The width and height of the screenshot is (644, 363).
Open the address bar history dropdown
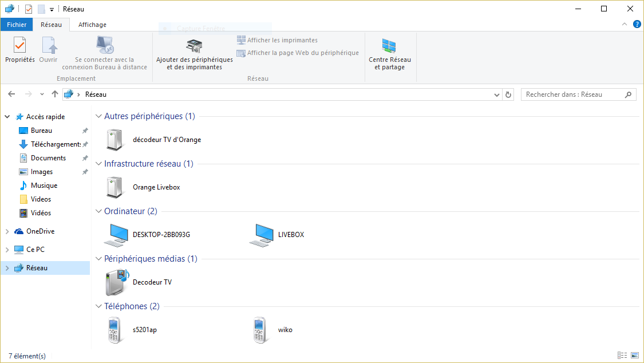(496, 94)
